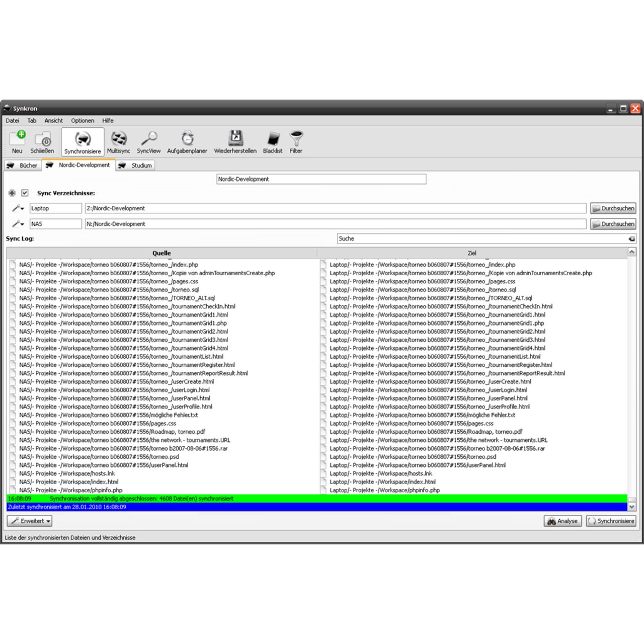Browse with the upper Durchsuchen button

tap(613, 208)
